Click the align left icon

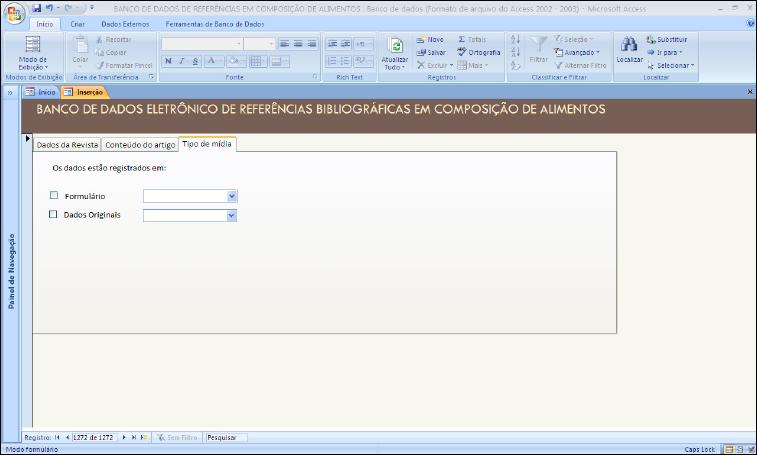284,44
